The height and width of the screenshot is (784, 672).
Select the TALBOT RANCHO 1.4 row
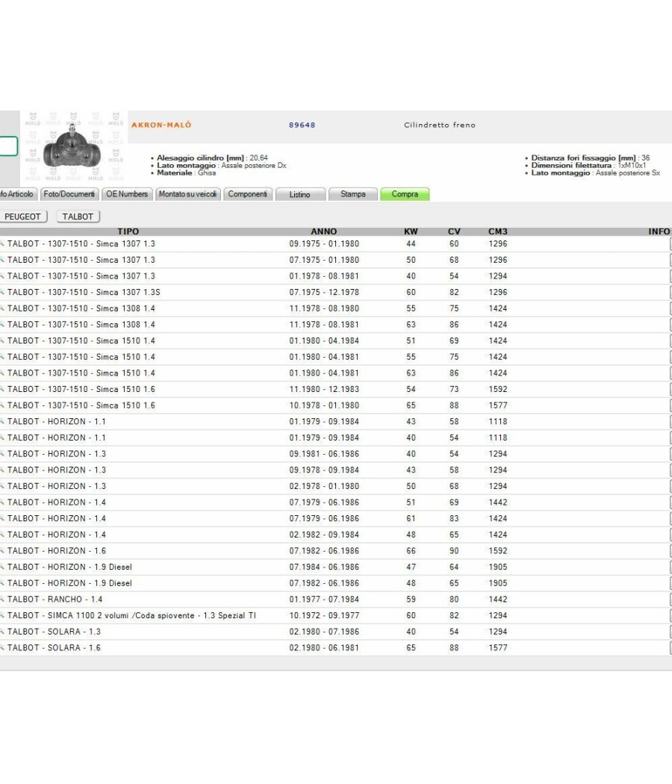(x=335, y=600)
